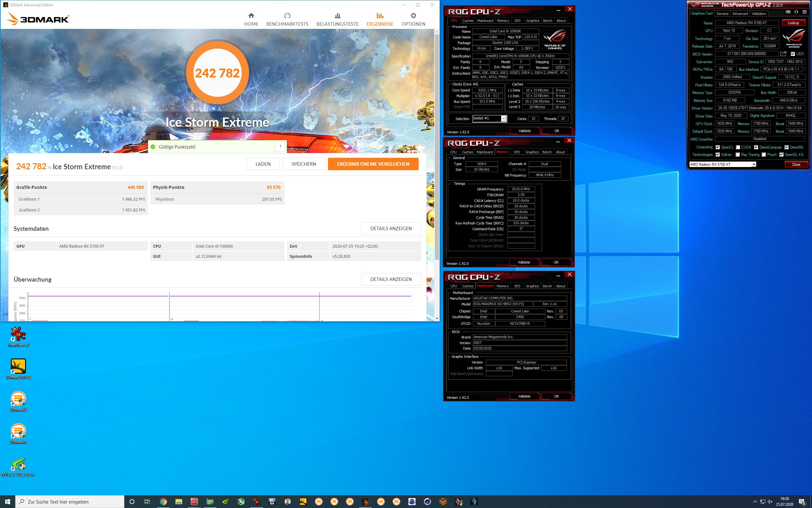
Task: Open Bench tab in the Mainboard CPU-Z window
Action: pos(547,286)
